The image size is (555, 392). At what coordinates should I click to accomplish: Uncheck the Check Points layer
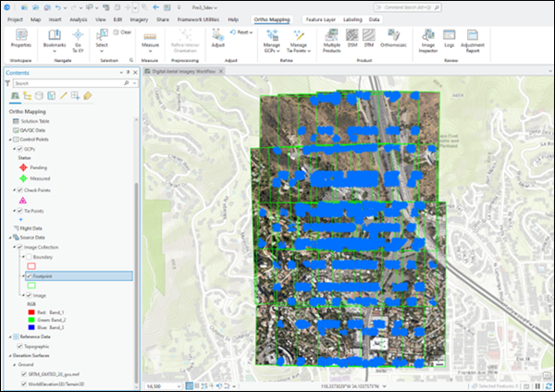coord(19,189)
